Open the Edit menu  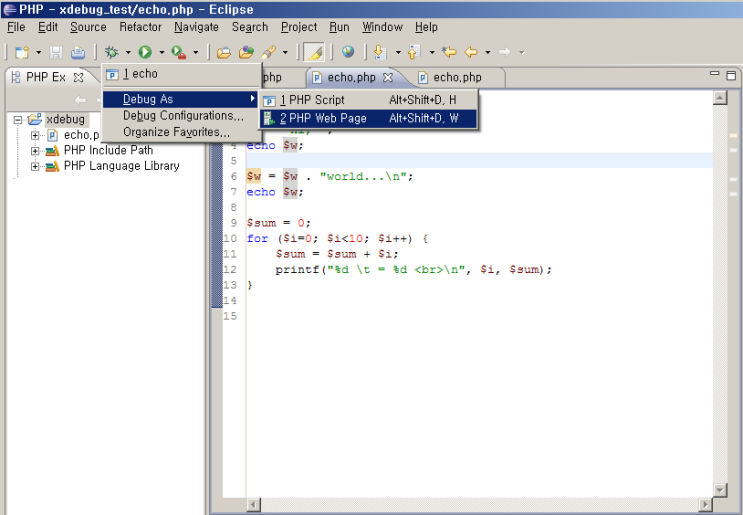48,27
